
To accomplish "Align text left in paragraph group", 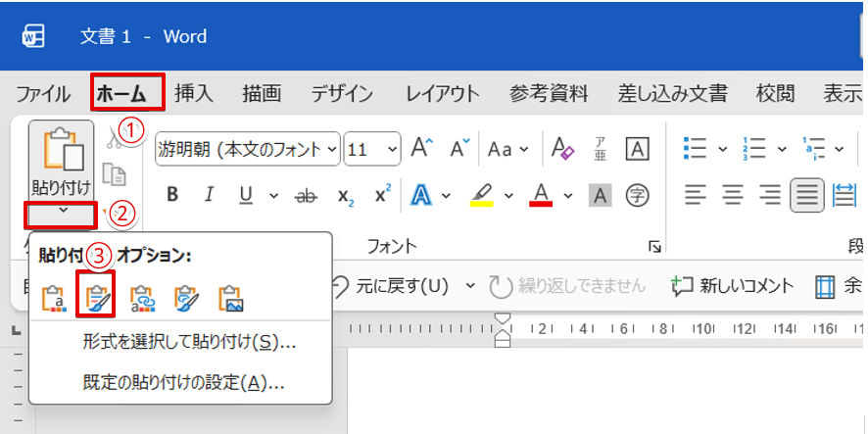I will (x=696, y=195).
